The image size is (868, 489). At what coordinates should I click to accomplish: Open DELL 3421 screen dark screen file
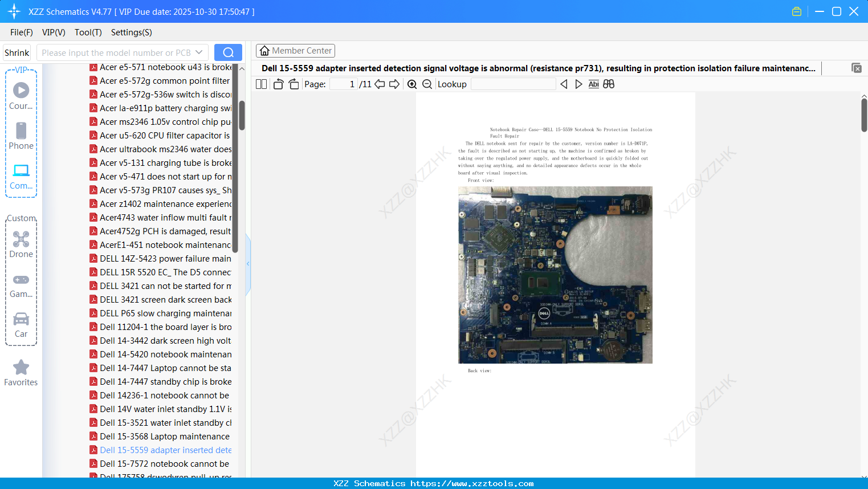coord(161,300)
